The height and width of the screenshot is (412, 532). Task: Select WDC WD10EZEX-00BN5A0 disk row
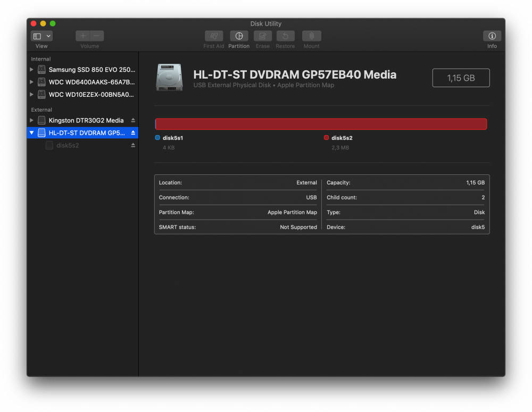82,94
